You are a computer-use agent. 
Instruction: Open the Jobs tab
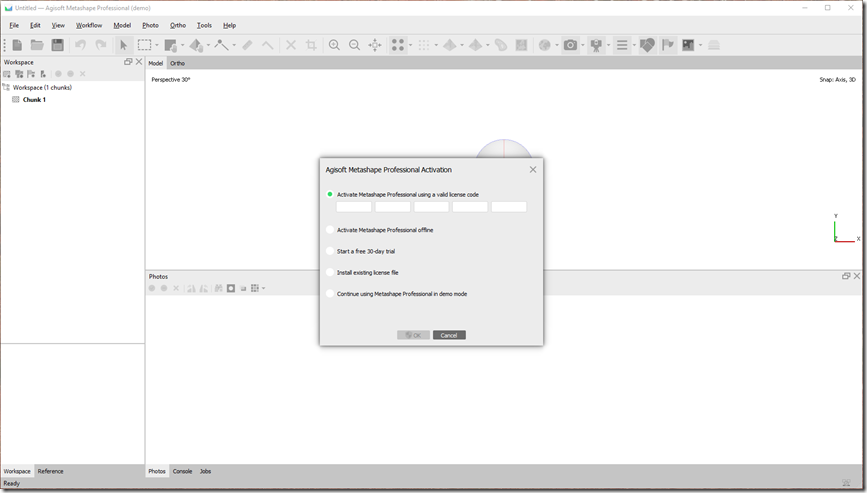coord(205,471)
